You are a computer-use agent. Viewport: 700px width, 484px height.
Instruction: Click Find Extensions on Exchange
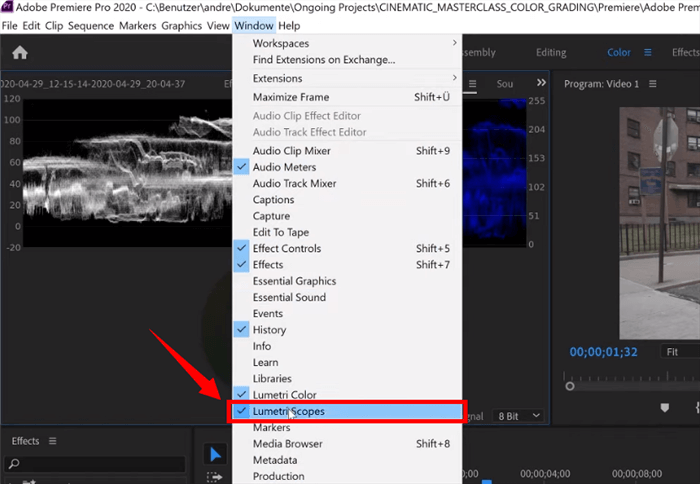tap(323, 60)
